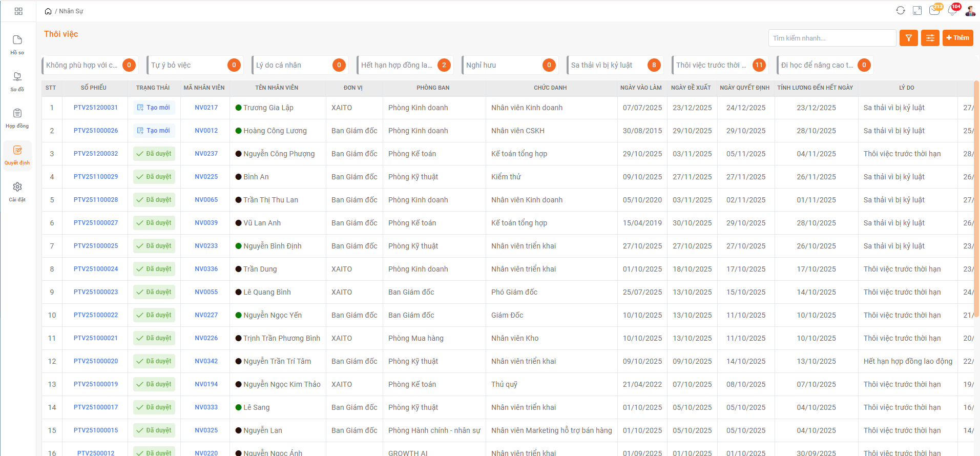Click the orange filter funnel button

[908, 38]
